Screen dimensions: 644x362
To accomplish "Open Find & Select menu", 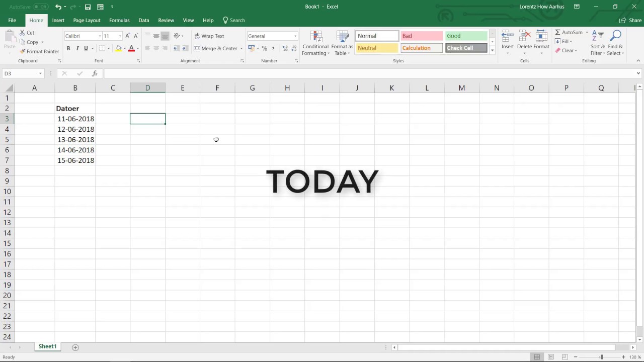I will [x=615, y=43].
